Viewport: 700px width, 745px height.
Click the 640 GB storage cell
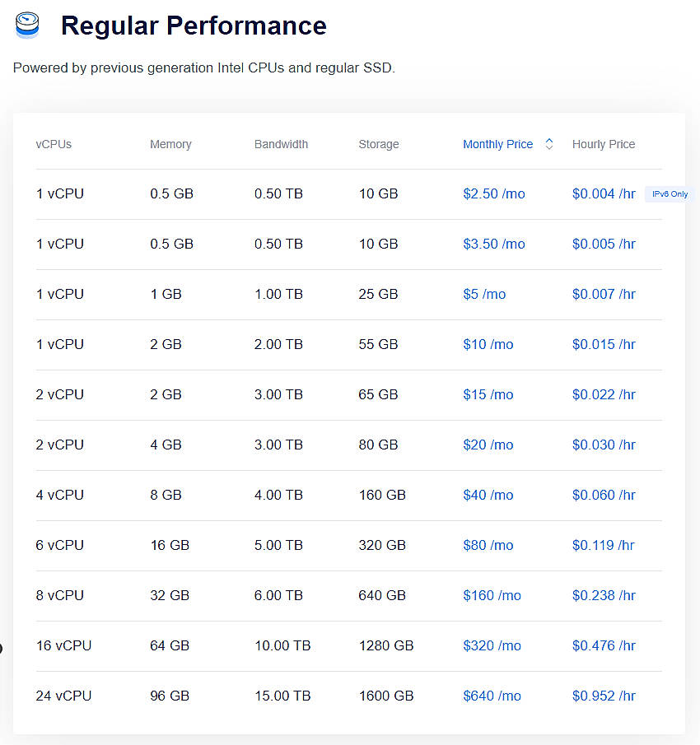[x=382, y=595]
